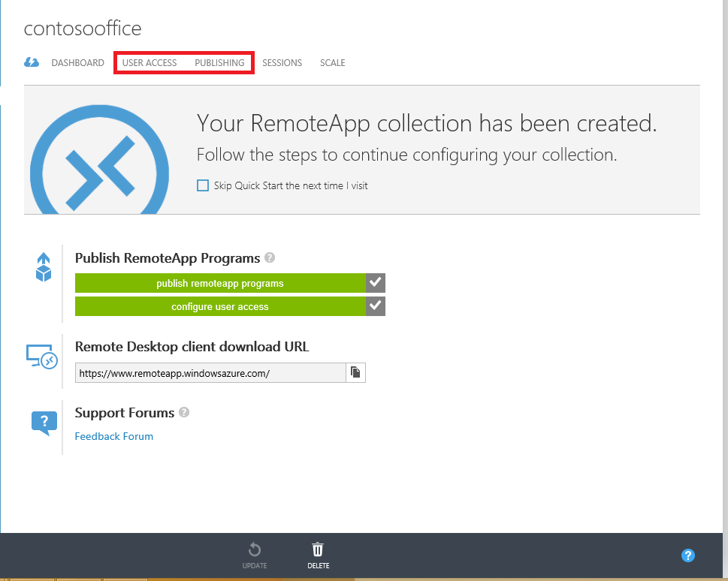This screenshot has width=728, height=581.
Task: Open the Sessions tab
Action: (282, 62)
